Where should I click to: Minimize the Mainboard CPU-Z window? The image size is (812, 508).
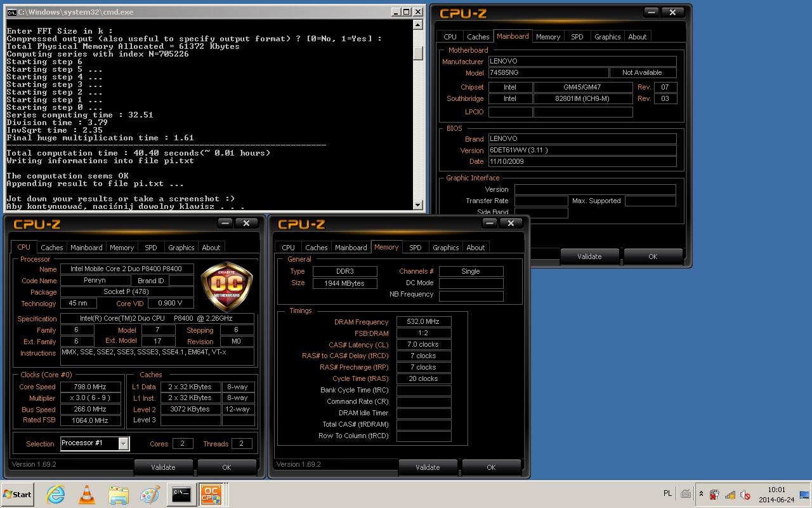coord(651,12)
